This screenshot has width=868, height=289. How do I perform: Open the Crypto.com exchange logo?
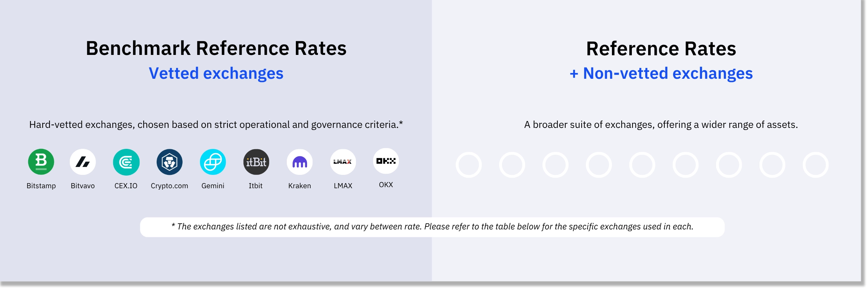coord(169,162)
